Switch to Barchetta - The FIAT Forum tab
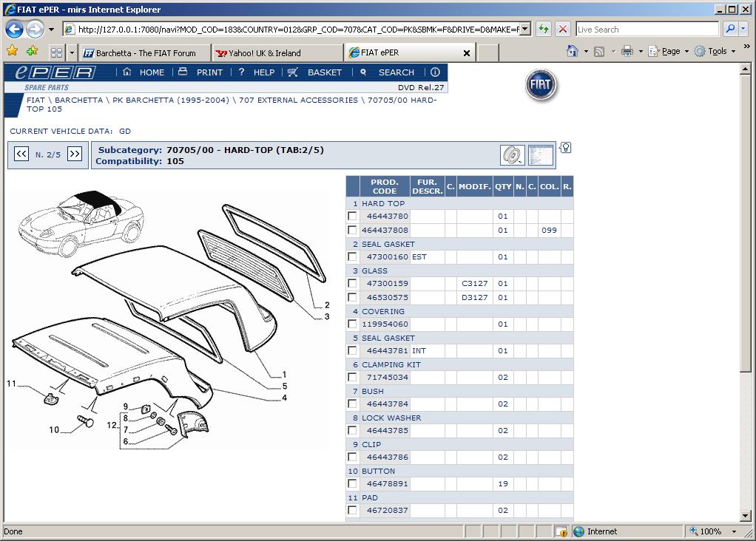This screenshot has width=756, height=541. click(146, 53)
